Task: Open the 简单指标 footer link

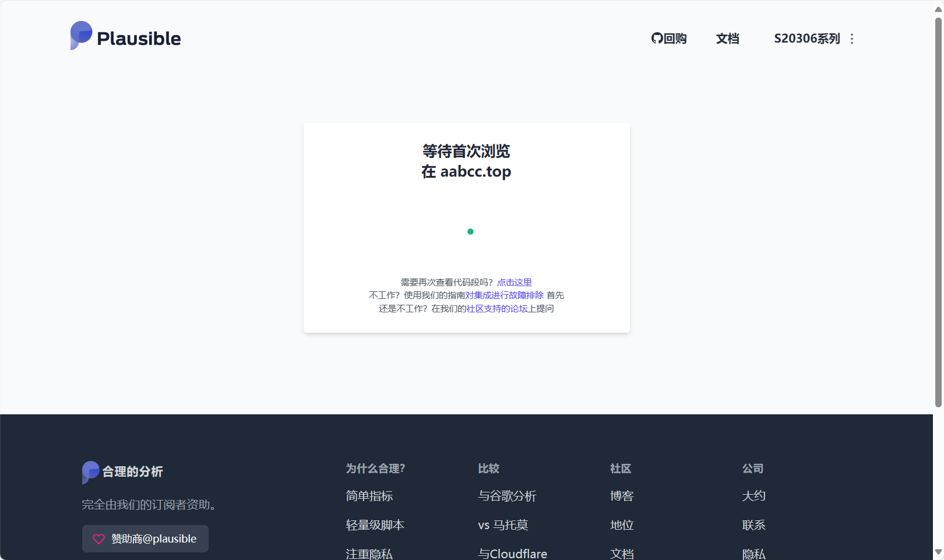Action: [369, 496]
